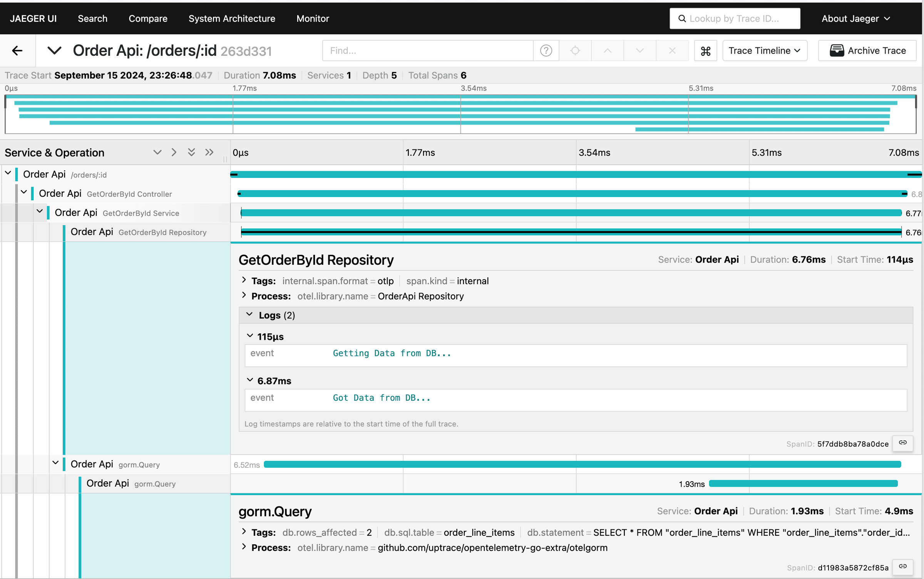Click inside the trace timeline minimap
This screenshot has height=579, width=924.
462,114
